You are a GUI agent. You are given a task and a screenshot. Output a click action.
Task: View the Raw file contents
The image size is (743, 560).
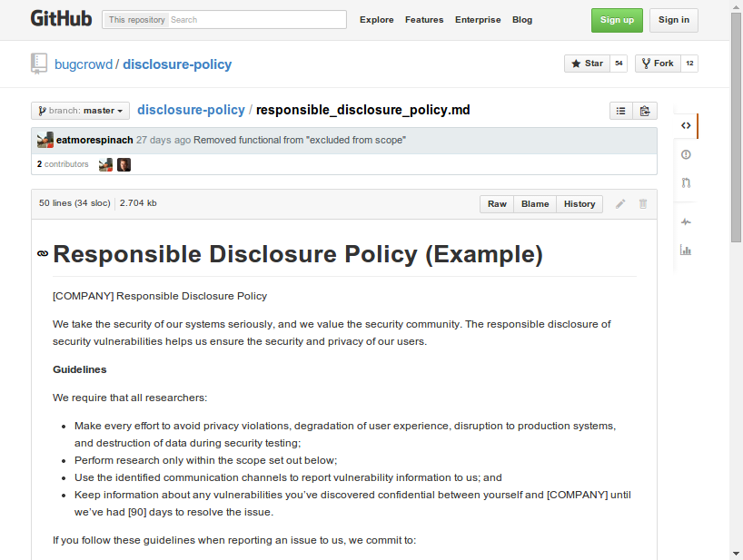click(x=497, y=204)
